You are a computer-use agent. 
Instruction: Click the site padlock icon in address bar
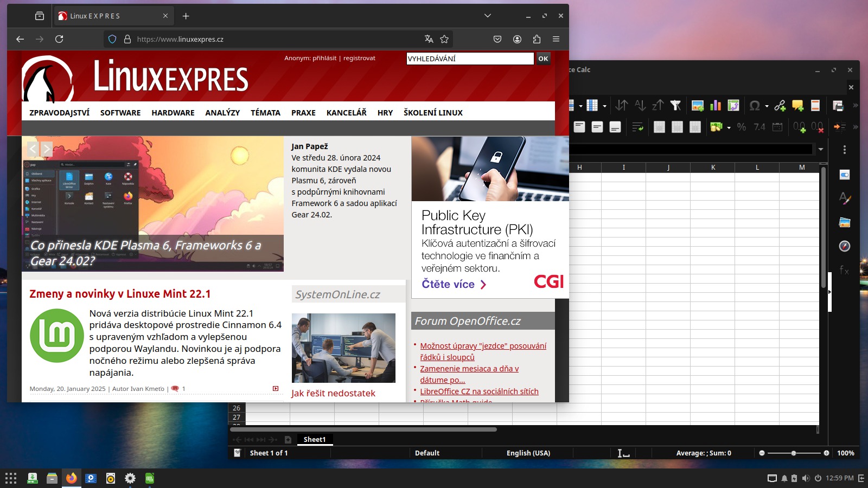127,39
